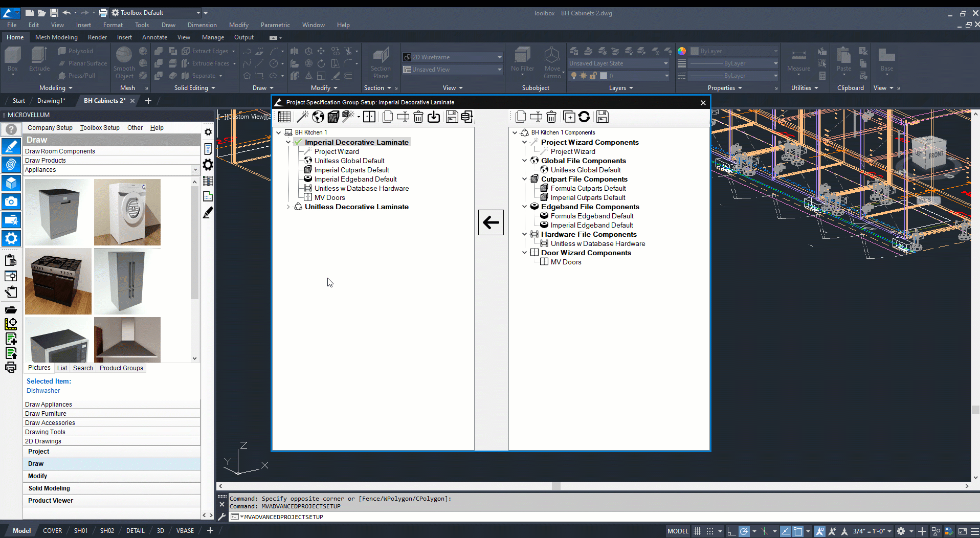Click the database save icon in dialog toolbar
Viewport: 980px width, 538px height.
466,117
